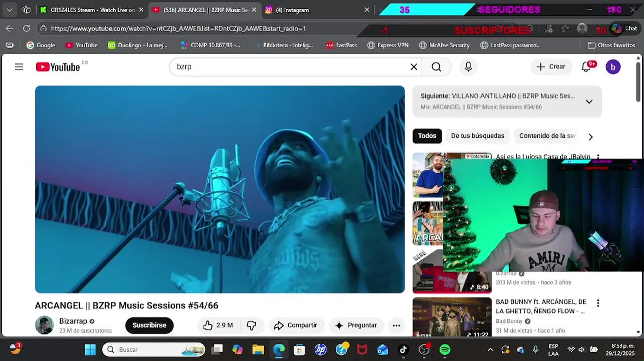Viewport: 644px width, 361px height.
Task: Open the LastPass bookmark
Action: tap(341, 45)
